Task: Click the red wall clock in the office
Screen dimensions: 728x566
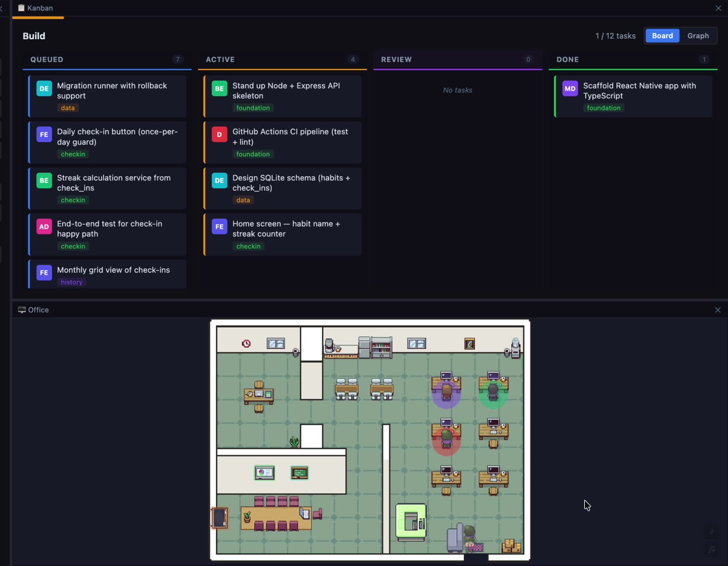Action: (x=246, y=343)
